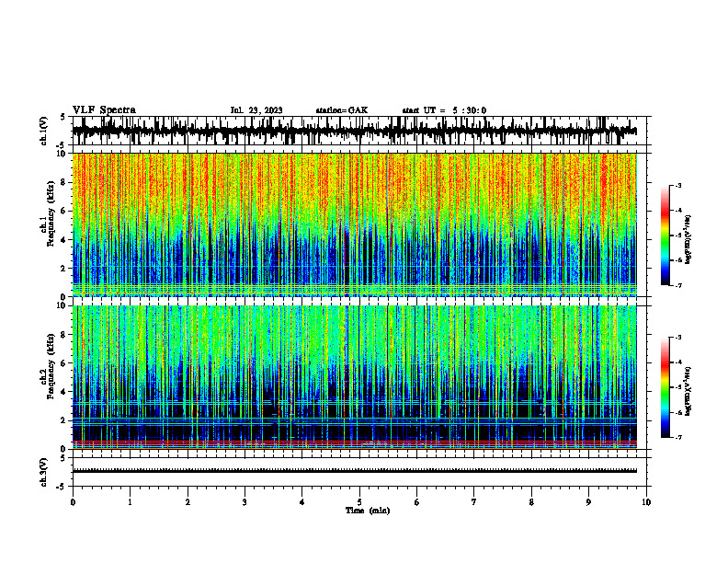Select the date text "Jul 23, 2023"
The image size is (728, 563).
(256, 110)
